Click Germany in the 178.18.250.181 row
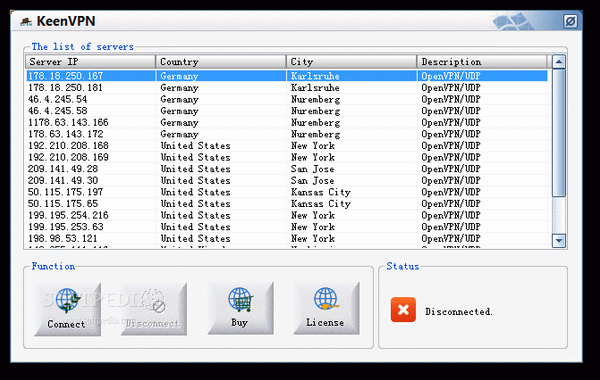The image size is (600, 380). pyautogui.click(x=179, y=88)
